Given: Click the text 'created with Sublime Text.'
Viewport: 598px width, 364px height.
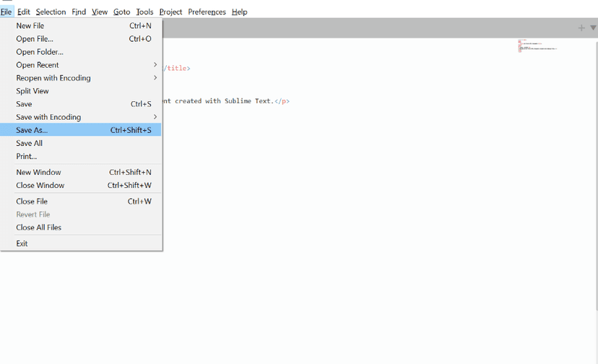Looking at the screenshot, I should [x=224, y=101].
